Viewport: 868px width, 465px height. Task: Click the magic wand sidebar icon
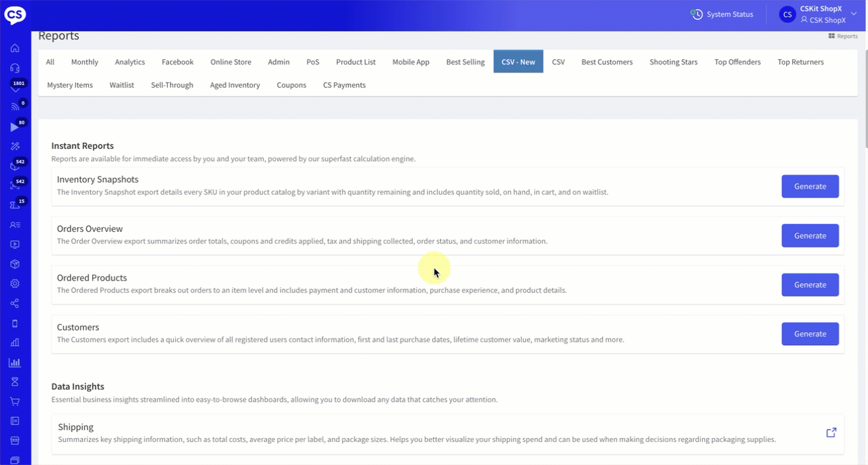point(15,146)
